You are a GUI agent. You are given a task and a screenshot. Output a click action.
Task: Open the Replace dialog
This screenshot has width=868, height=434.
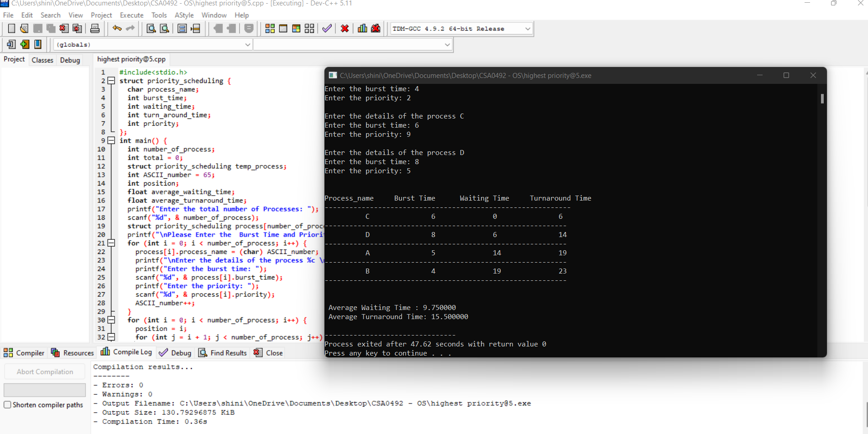point(164,28)
